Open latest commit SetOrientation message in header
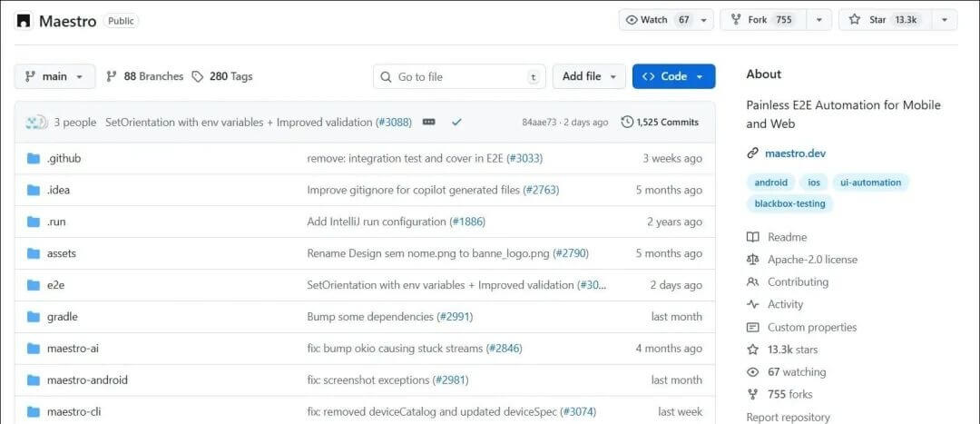The width and height of the screenshot is (980, 424). 239,123
